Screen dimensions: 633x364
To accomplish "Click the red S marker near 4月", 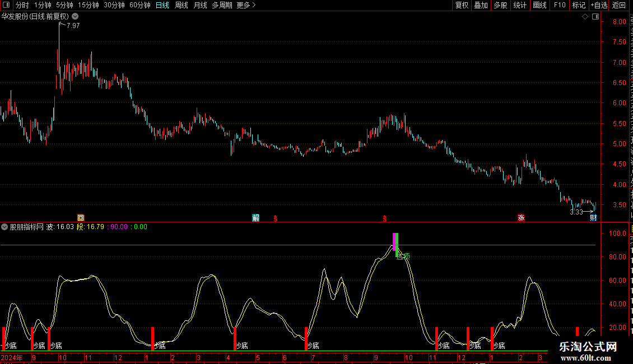I will tap(276, 218).
